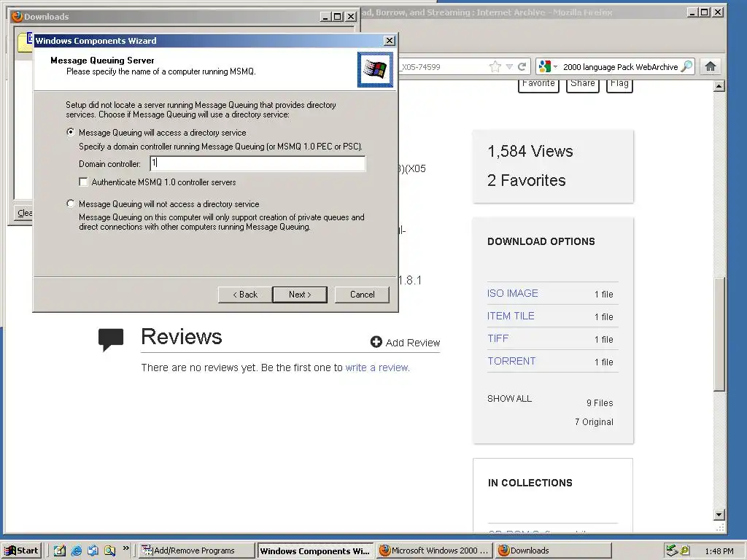Go to the Firefox home page icon

click(x=711, y=66)
